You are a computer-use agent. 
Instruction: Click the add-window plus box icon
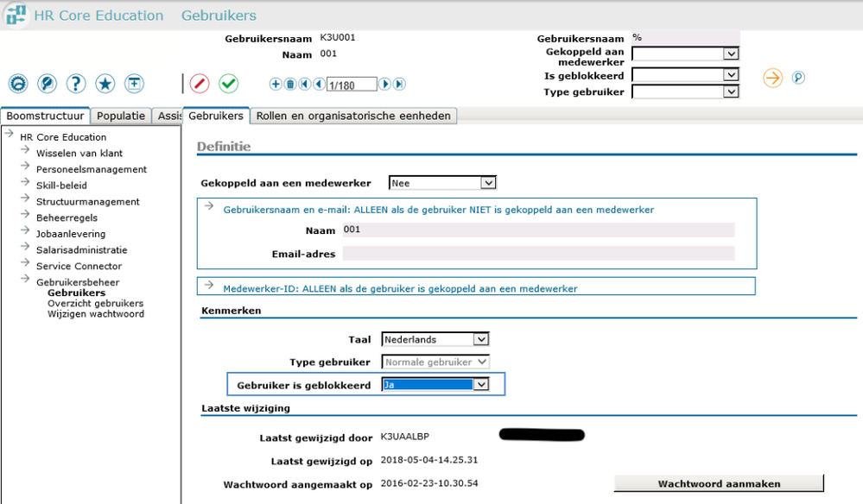coord(134,84)
